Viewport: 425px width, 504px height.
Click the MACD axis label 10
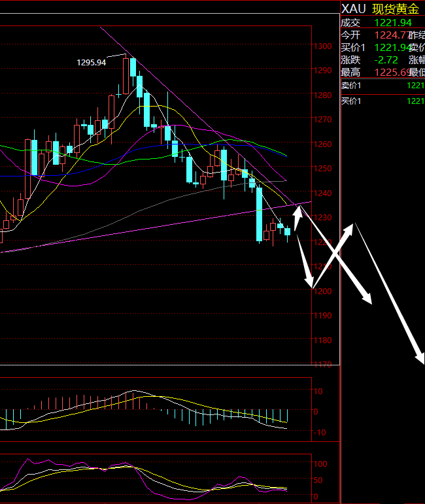point(318,391)
